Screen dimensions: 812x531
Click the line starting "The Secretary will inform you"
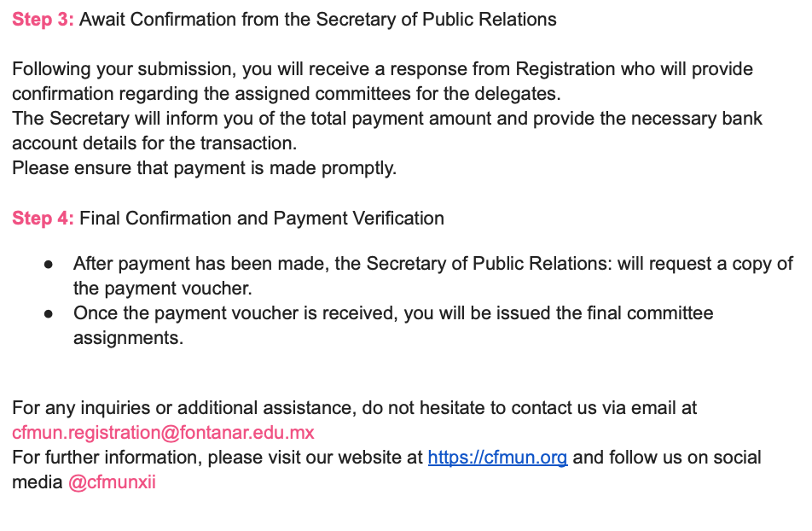click(x=386, y=119)
